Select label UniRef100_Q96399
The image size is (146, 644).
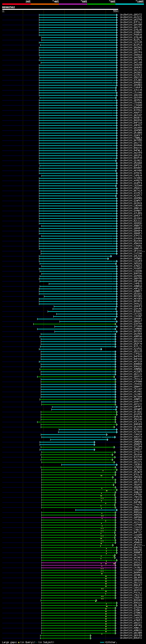tap(131, 95)
